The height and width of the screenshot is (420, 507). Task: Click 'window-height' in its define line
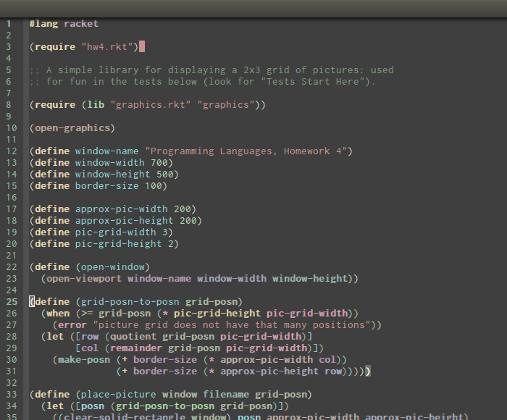pos(113,175)
